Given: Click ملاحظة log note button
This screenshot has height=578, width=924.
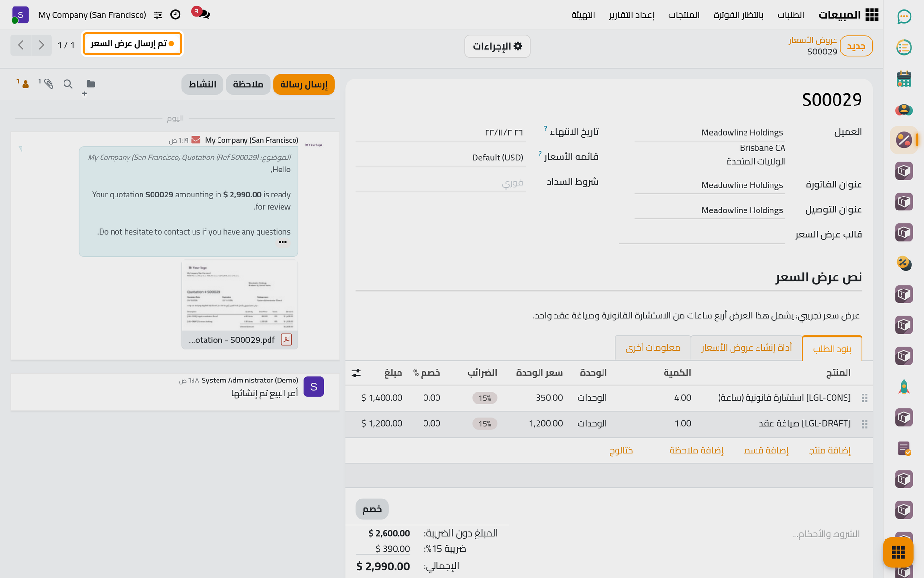Looking at the screenshot, I should 248,84.
